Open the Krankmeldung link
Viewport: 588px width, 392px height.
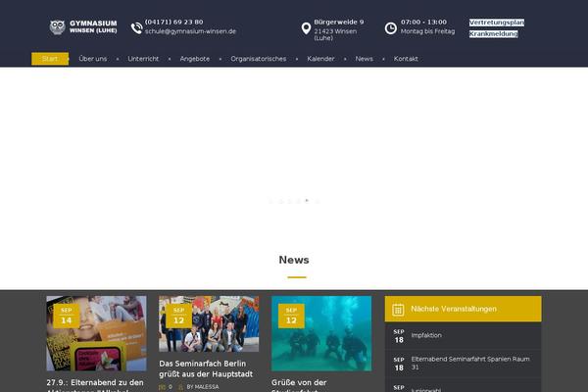(494, 34)
